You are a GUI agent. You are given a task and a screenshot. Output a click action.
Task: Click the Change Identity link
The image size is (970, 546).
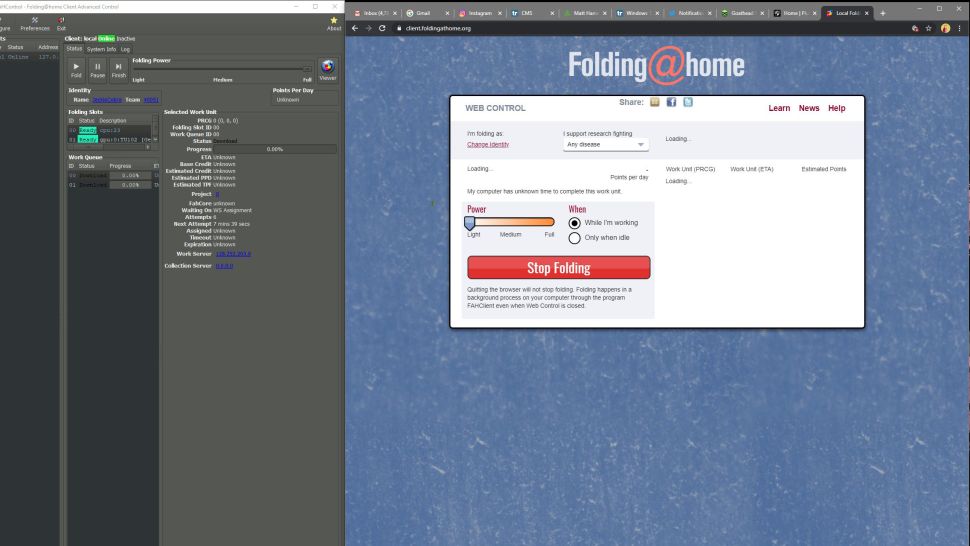488,145
